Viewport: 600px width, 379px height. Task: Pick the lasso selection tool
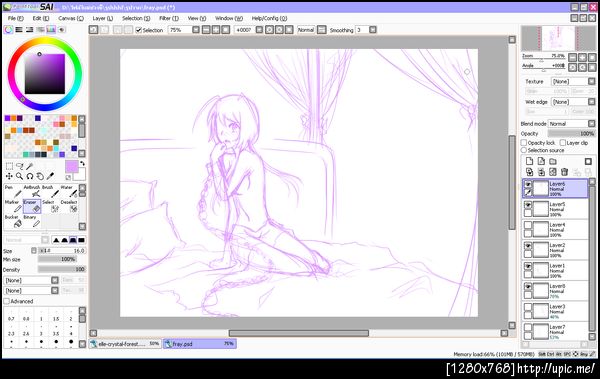pyautogui.click(x=20, y=166)
